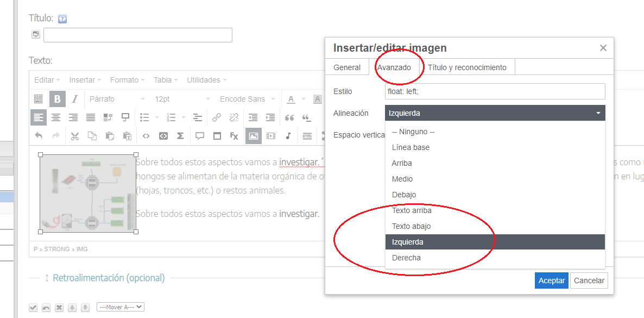
Task: Toggle italic formatting in the editor toolbar
Action: click(75, 99)
